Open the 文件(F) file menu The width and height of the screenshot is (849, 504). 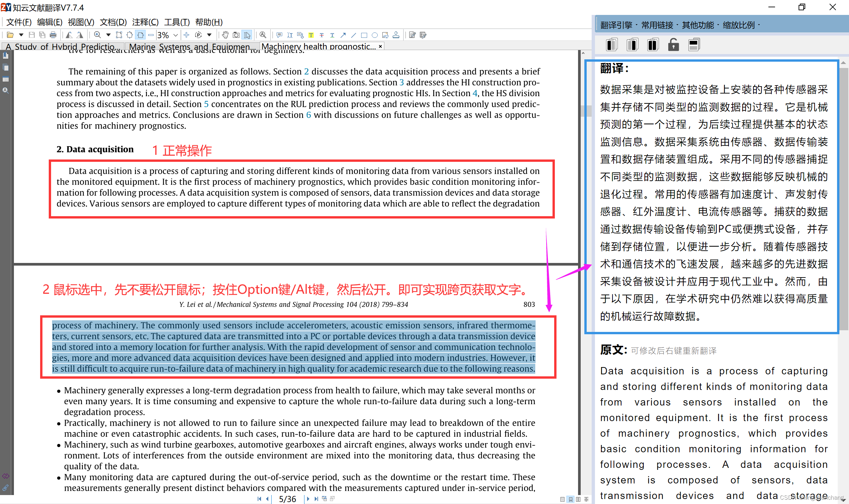(x=19, y=22)
